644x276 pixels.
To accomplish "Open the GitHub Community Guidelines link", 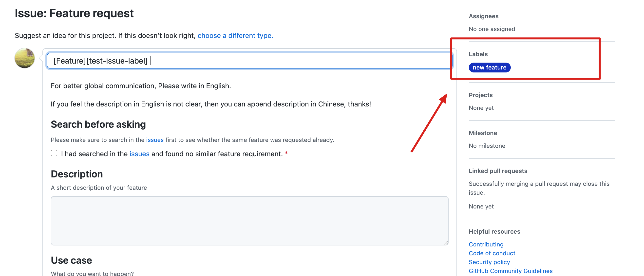I will tap(510, 271).
